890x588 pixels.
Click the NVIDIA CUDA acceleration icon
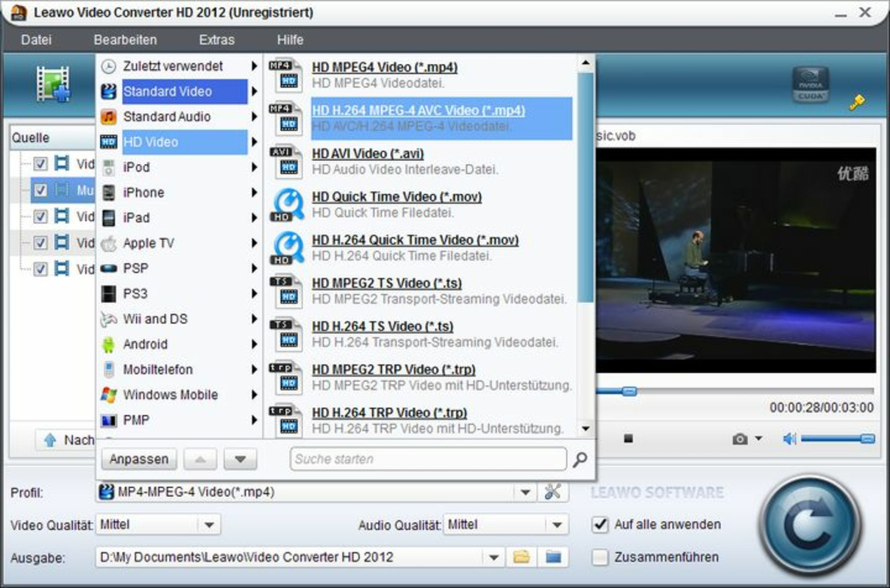[x=811, y=85]
